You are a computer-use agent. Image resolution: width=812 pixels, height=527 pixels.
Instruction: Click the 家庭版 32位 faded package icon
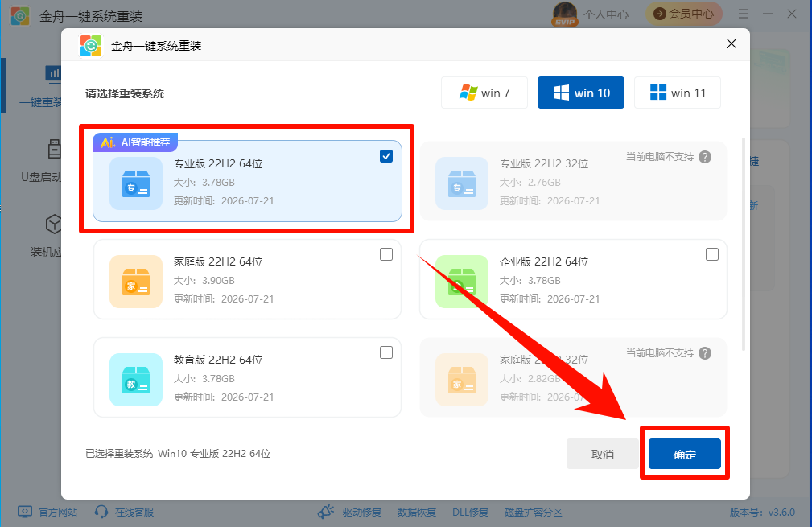point(462,380)
